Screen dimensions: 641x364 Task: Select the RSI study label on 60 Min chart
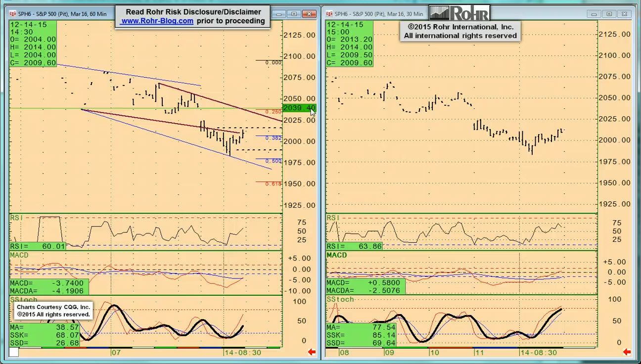click(16, 218)
